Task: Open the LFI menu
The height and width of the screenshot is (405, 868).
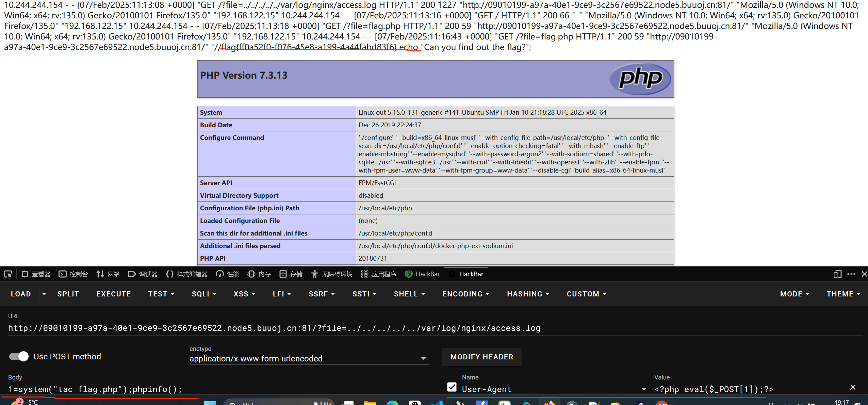Action: pos(282,294)
